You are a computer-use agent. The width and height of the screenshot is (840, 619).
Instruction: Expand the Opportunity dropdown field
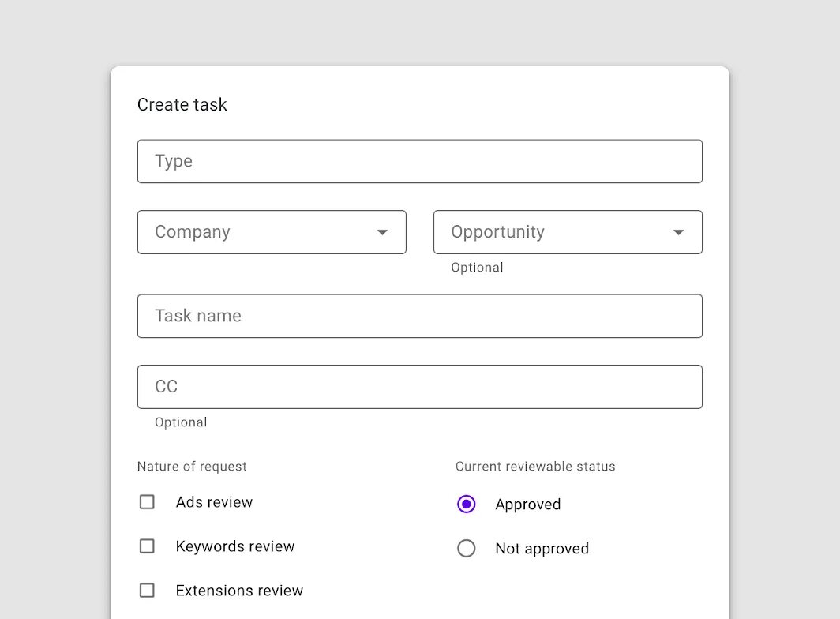(557, 232)
